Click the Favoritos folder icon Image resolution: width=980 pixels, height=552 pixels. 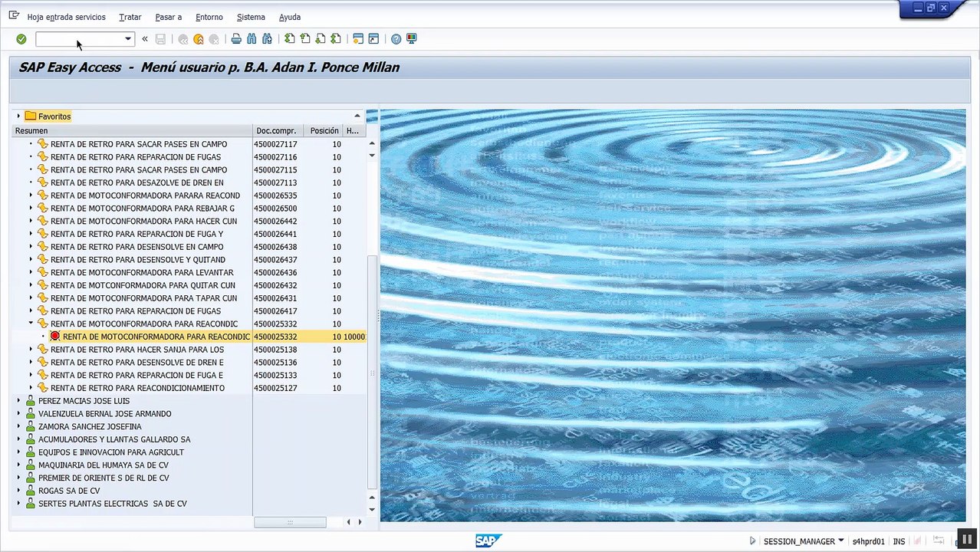31,117
